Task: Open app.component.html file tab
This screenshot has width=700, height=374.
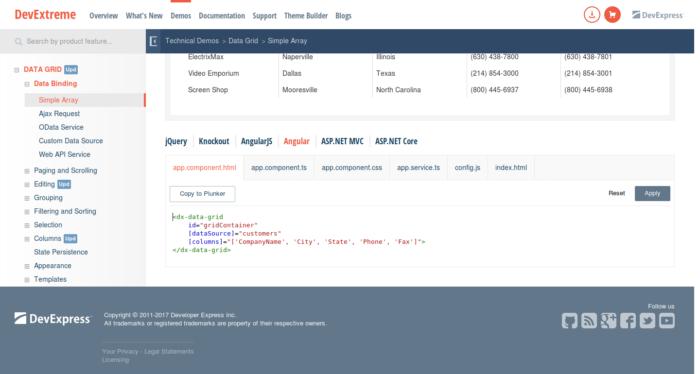Action: point(204,168)
